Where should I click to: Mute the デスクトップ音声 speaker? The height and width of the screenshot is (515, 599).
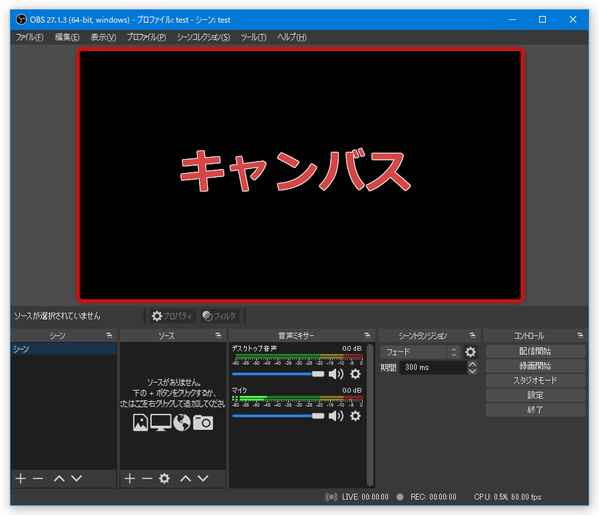(336, 374)
